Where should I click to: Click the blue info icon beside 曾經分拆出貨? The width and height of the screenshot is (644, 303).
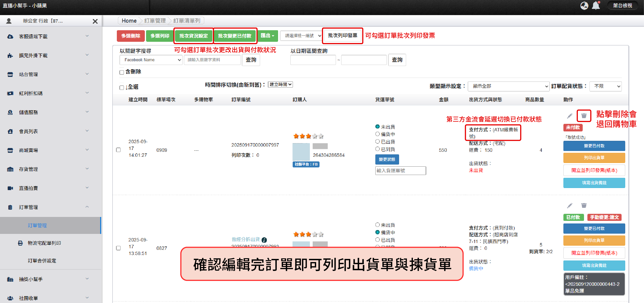[264, 240]
